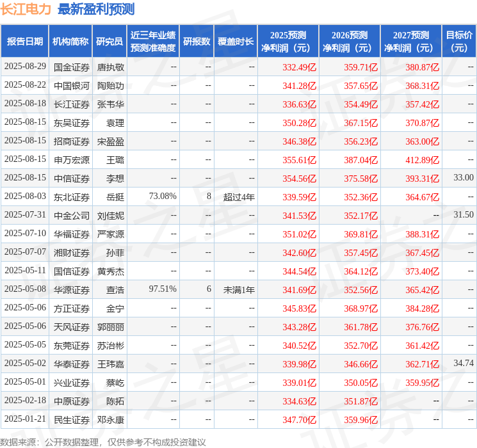Click 2026 profit value 346.66亿

coord(361,364)
